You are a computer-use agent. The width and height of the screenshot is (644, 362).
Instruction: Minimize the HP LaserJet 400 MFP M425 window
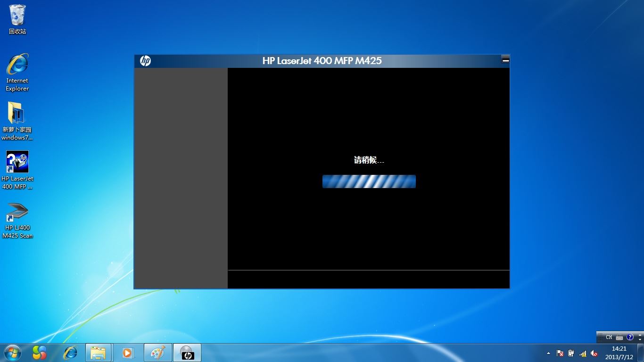point(505,60)
